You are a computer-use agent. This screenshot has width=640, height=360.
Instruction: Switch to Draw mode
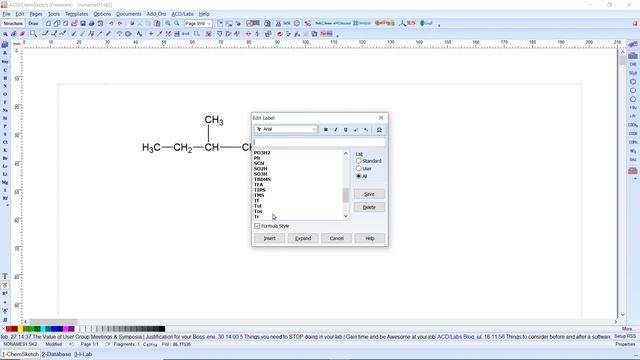click(x=33, y=24)
